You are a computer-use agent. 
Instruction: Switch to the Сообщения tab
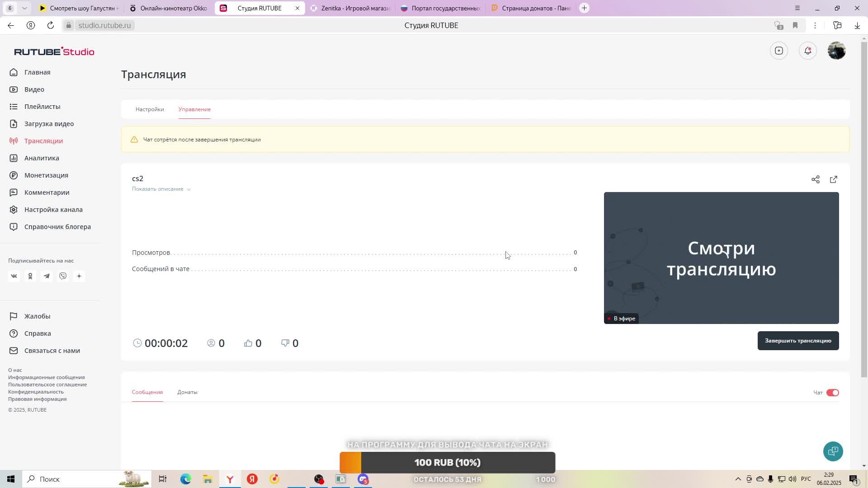(147, 392)
